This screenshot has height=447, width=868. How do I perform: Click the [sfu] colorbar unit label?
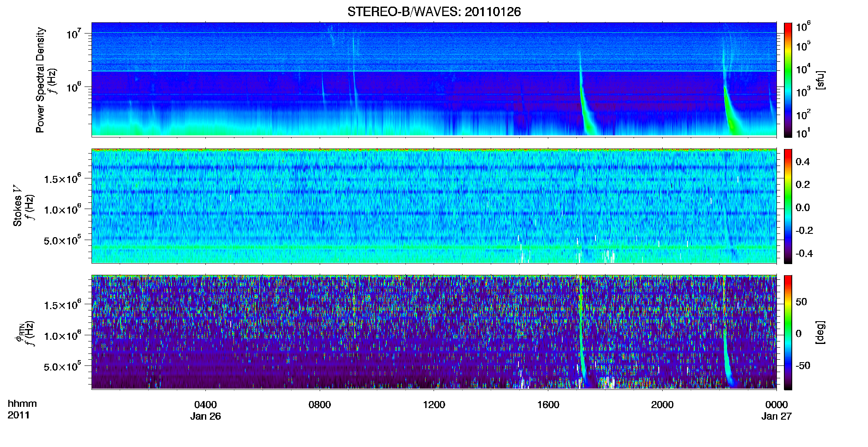tap(820, 80)
